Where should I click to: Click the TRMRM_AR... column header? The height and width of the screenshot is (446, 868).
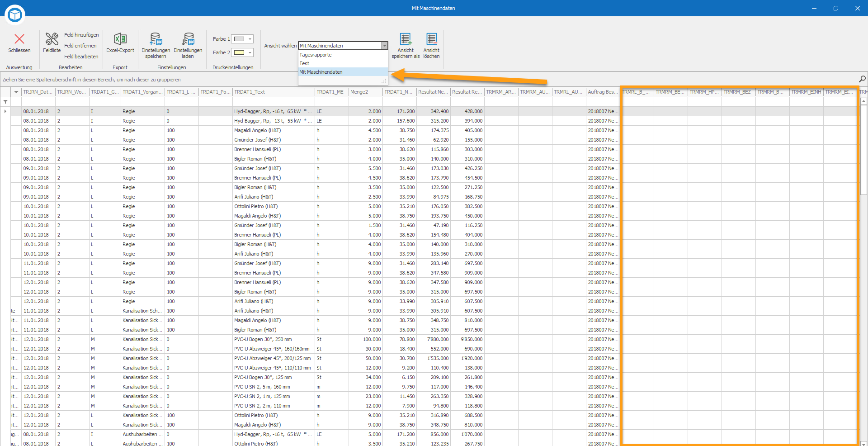[501, 92]
